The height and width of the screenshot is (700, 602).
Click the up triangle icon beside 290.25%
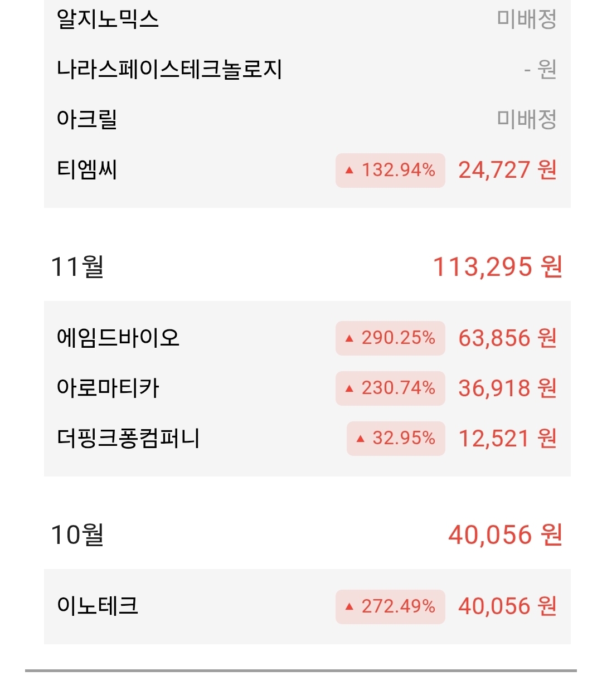tap(349, 338)
